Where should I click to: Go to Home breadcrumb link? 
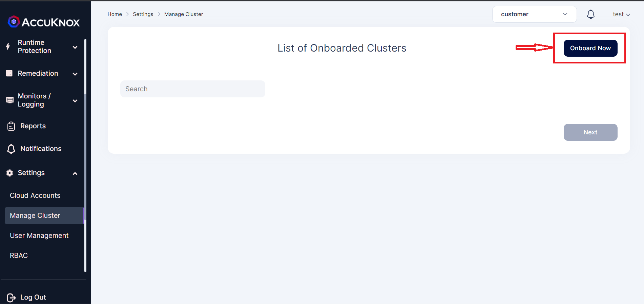coord(115,14)
